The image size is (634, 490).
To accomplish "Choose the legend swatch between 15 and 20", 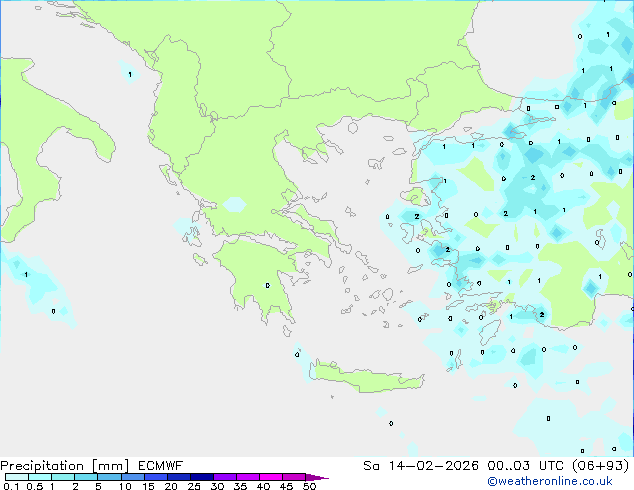I will point(156,477).
